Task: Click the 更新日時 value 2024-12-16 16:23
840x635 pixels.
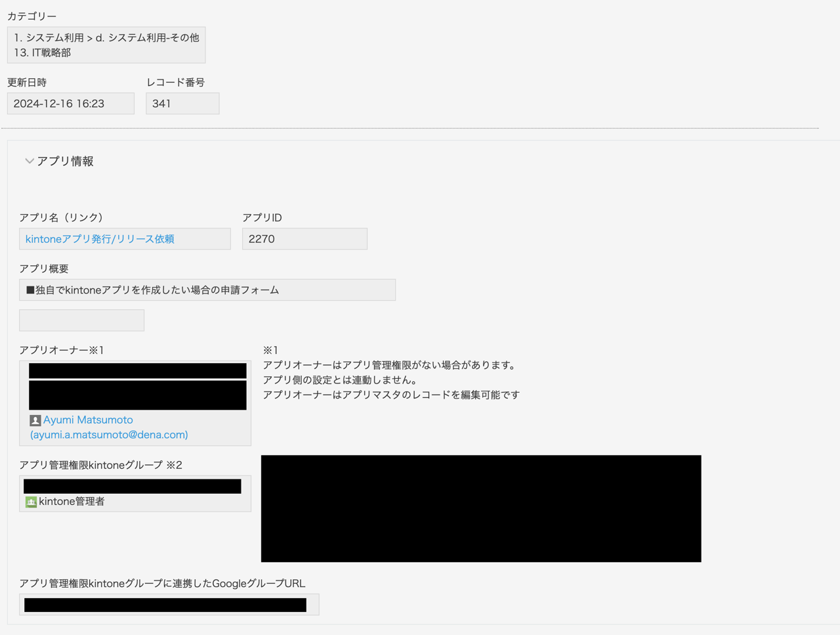Action: pos(70,104)
